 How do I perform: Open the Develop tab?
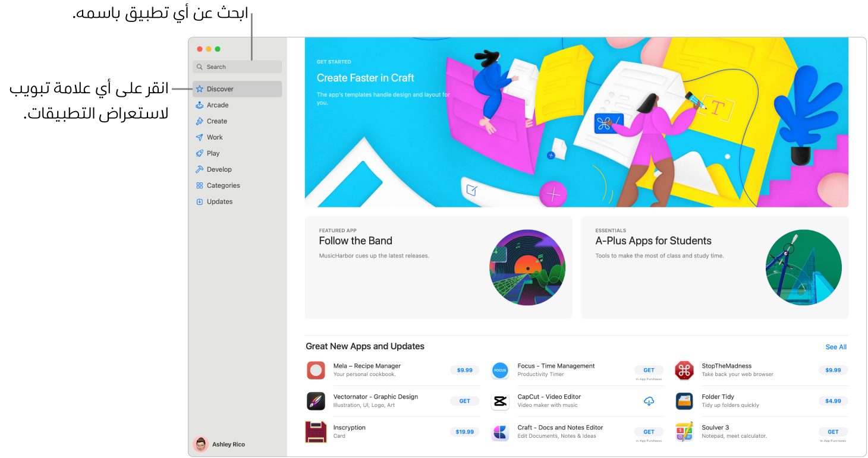(237, 169)
